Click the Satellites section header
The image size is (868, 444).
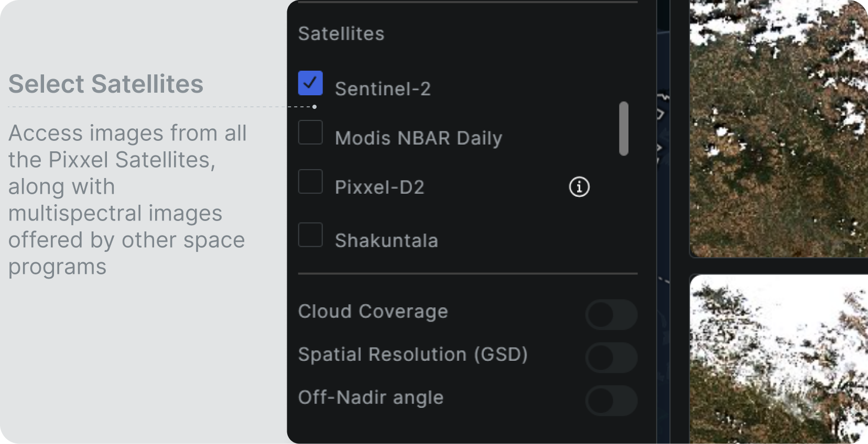pos(341,34)
